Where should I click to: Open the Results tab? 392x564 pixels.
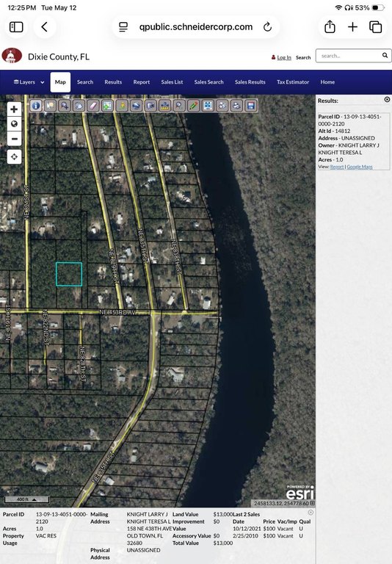tap(113, 82)
